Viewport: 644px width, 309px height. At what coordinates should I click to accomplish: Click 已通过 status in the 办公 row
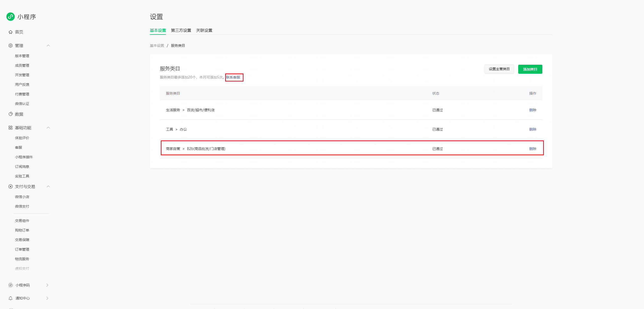[x=437, y=129]
